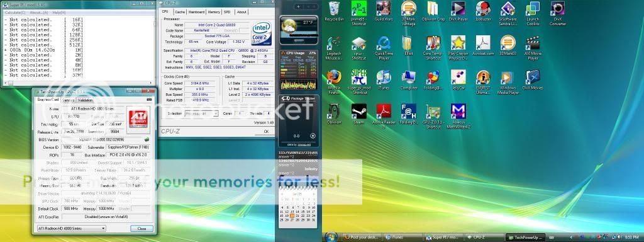Image resolution: width=644 pixels, height=242 pixels.
Task: Open the Memory tab in CPU-Z
Action: (x=214, y=12)
